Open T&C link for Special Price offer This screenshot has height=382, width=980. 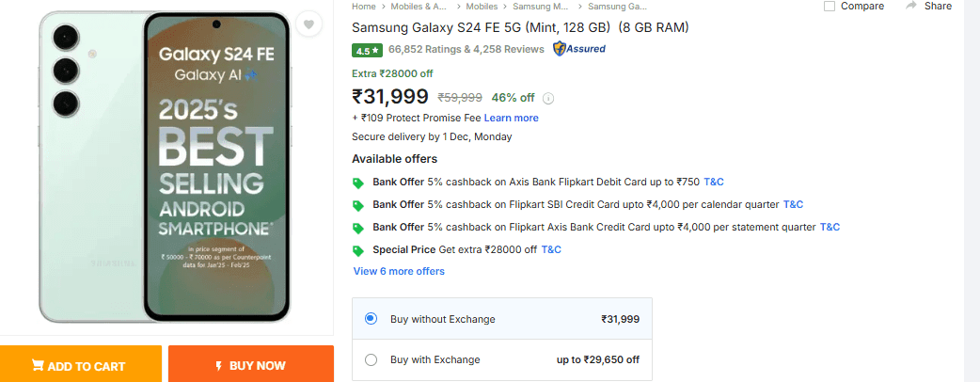tap(551, 249)
